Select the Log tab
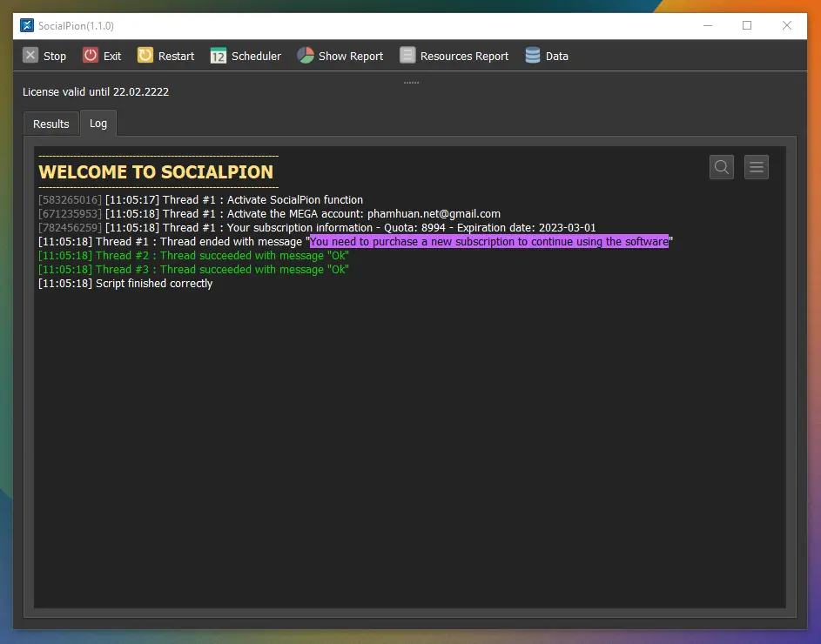Image resolution: width=821 pixels, height=644 pixels. pos(98,123)
